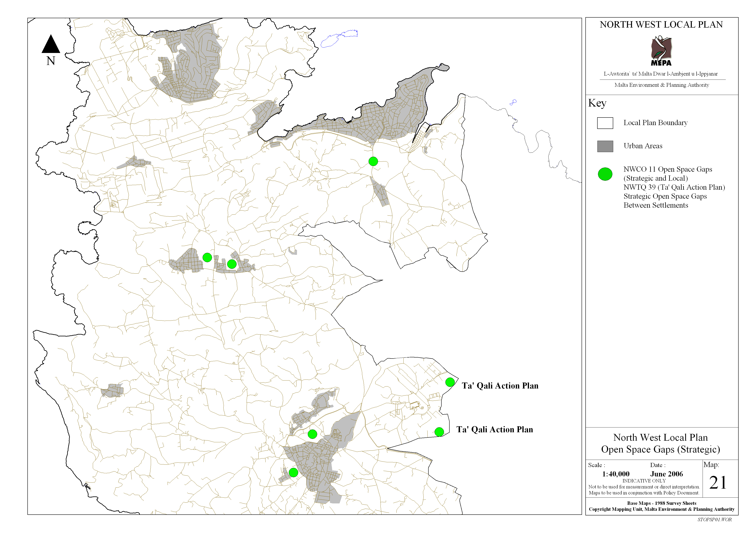The width and height of the screenshot is (756, 534).
Task: Click the 'INDICATIVE ONLY' notice
Action: 644,481
